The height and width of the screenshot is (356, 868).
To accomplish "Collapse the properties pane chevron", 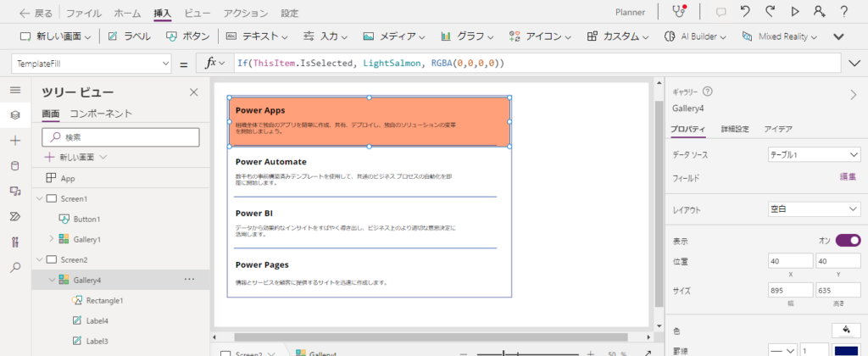I will 853,95.
